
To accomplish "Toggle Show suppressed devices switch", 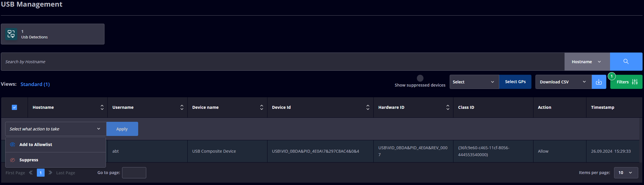I will pyautogui.click(x=420, y=78).
